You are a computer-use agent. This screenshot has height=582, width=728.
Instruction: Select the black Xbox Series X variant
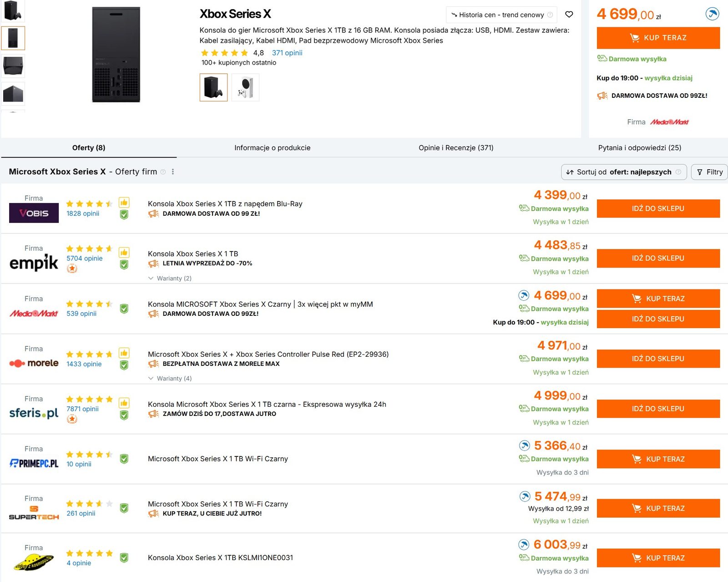click(213, 87)
